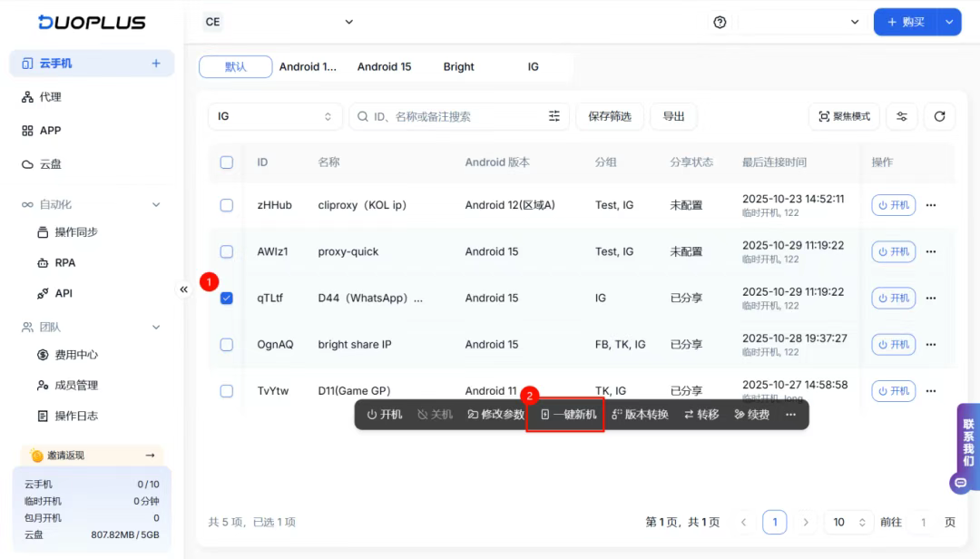Click 一键新机 in the action bar

[x=565, y=414]
